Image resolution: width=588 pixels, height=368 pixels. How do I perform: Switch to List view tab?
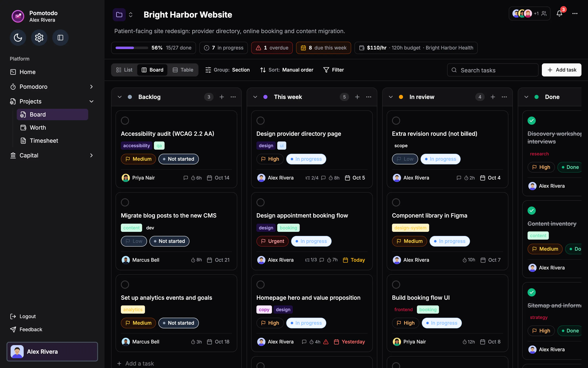click(x=124, y=70)
